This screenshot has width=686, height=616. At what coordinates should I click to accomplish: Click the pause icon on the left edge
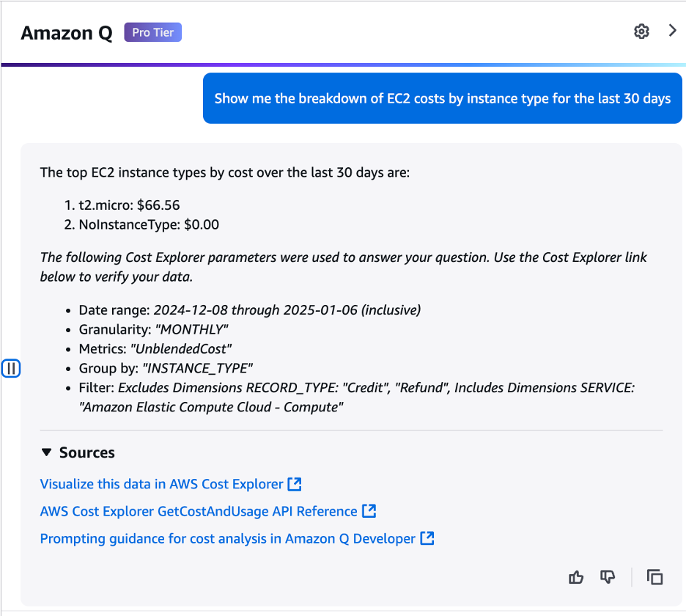tap(11, 368)
